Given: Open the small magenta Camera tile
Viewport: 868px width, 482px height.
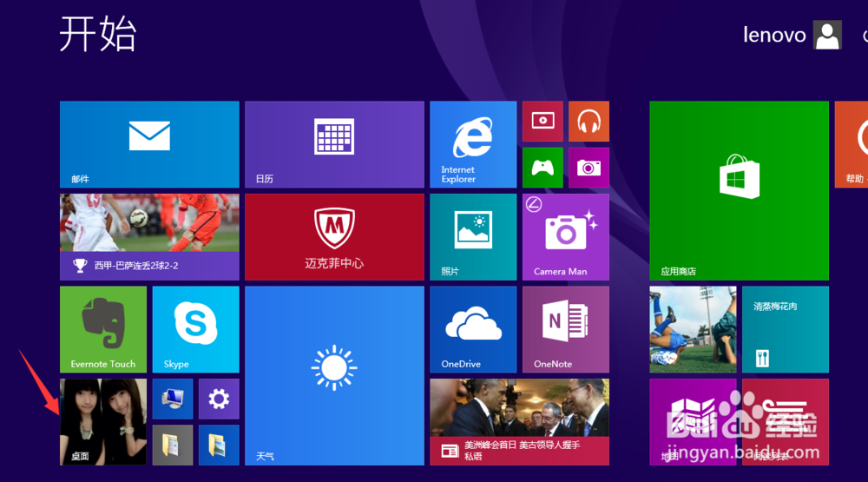Looking at the screenshot, I should tap(589, 168).
